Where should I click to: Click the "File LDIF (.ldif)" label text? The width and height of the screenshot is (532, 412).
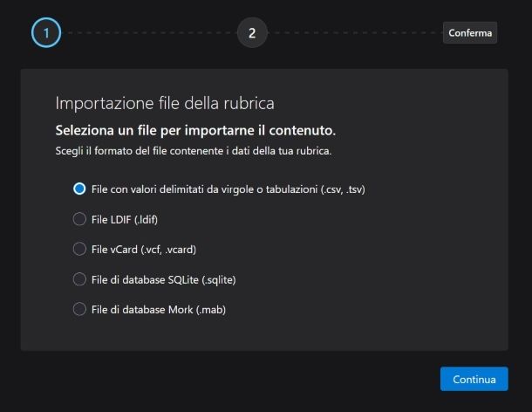point(124,219)
